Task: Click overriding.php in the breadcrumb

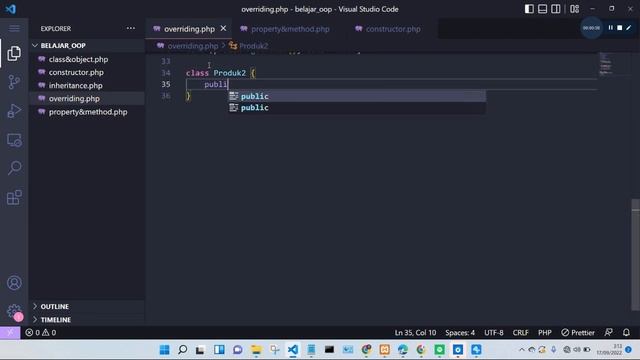Action: (193, 46)
